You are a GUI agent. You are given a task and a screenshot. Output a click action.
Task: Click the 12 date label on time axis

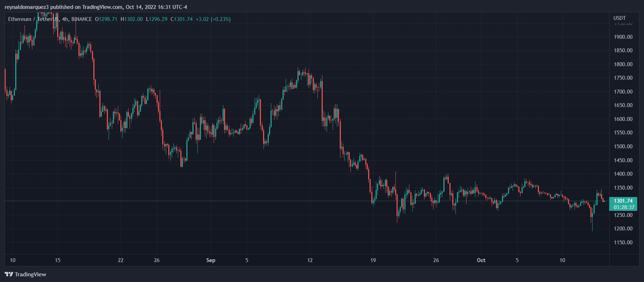(310, 260)
